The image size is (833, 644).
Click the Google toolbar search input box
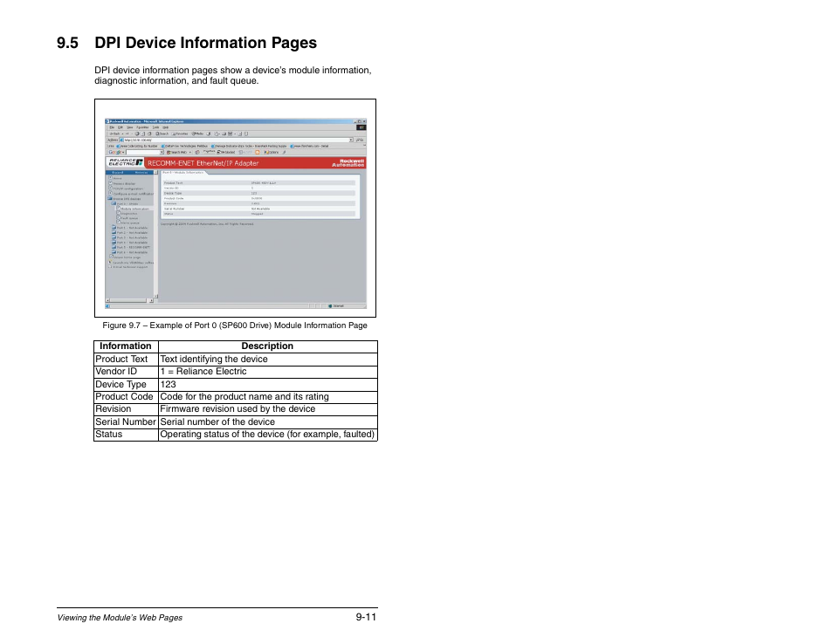144,153
